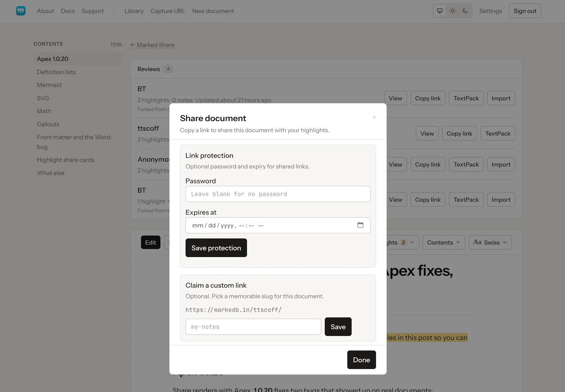Open the About page

pos(46,11)
